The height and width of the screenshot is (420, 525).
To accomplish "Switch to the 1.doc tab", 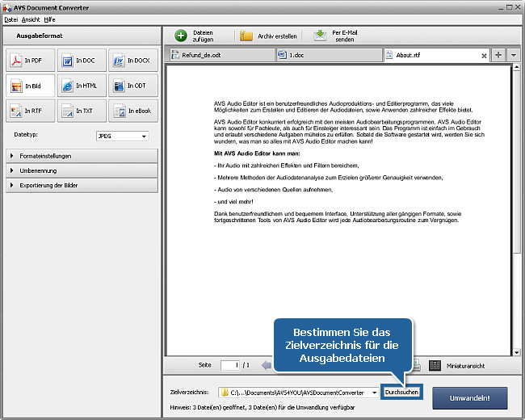I will point(329,55).
